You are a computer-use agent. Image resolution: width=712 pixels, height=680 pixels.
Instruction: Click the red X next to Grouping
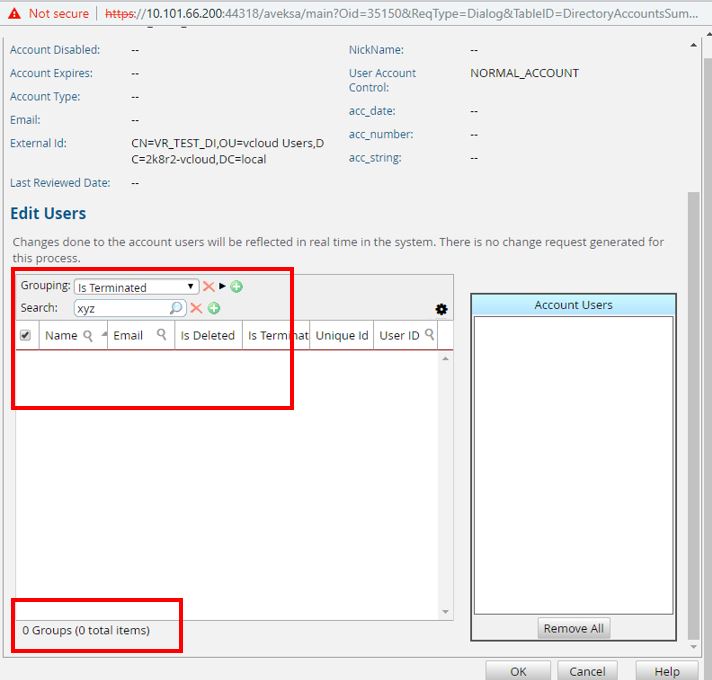click(208, 287)
